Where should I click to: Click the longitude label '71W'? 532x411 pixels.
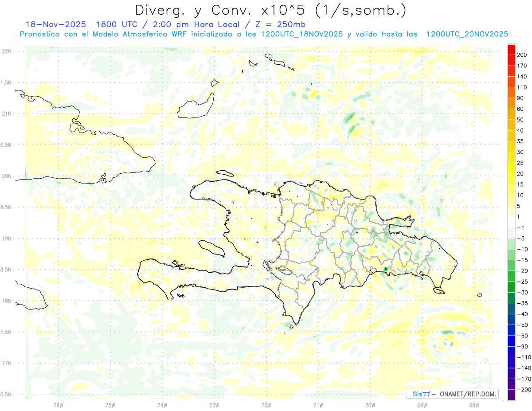coord(318,405)
